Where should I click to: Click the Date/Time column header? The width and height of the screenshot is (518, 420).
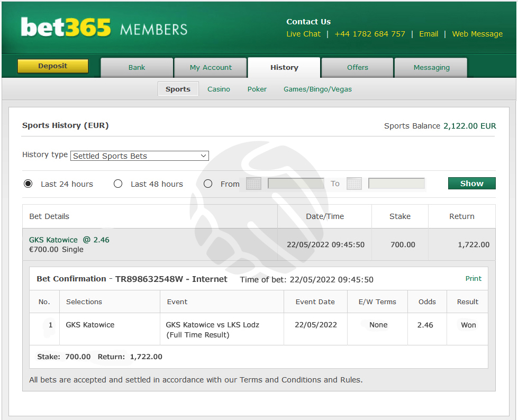pos(325,216)
